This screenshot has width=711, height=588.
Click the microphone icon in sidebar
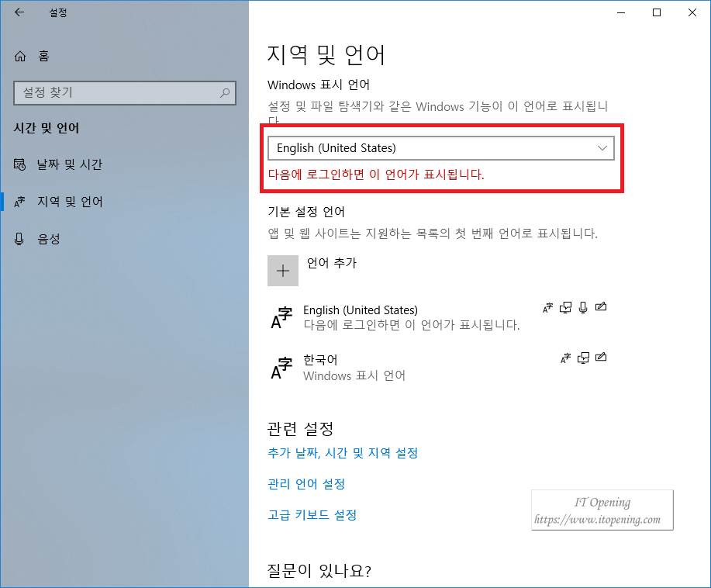(19, 239)
